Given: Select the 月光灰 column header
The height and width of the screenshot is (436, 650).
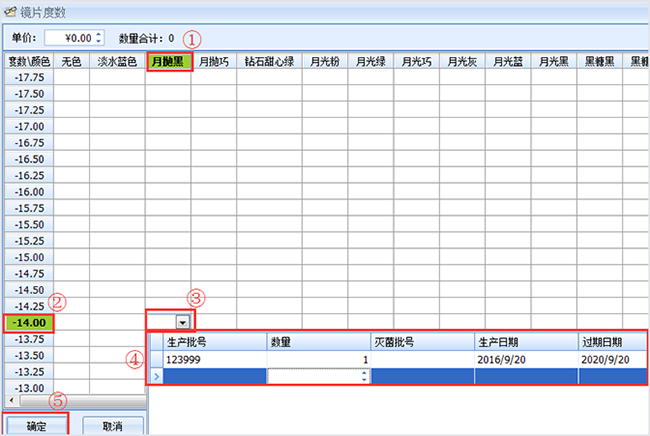Looking at the screenshot, I should click(462, 62).
